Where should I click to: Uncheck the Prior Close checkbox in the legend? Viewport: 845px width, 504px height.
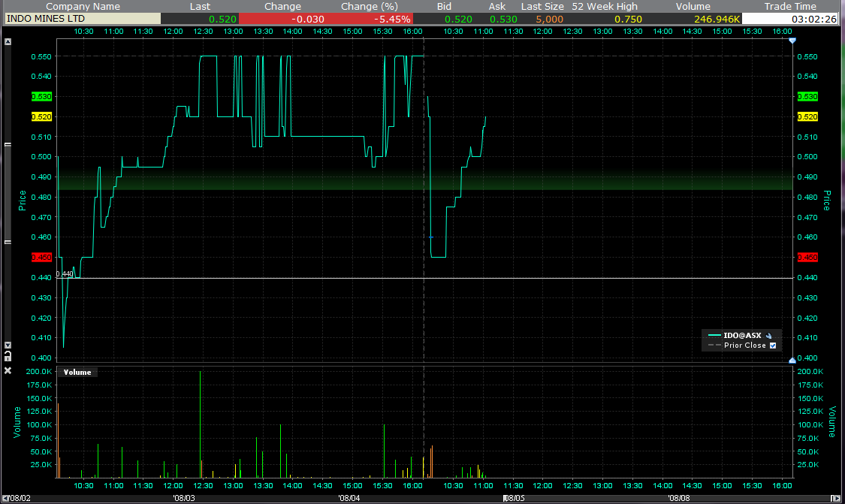[773, 346]
